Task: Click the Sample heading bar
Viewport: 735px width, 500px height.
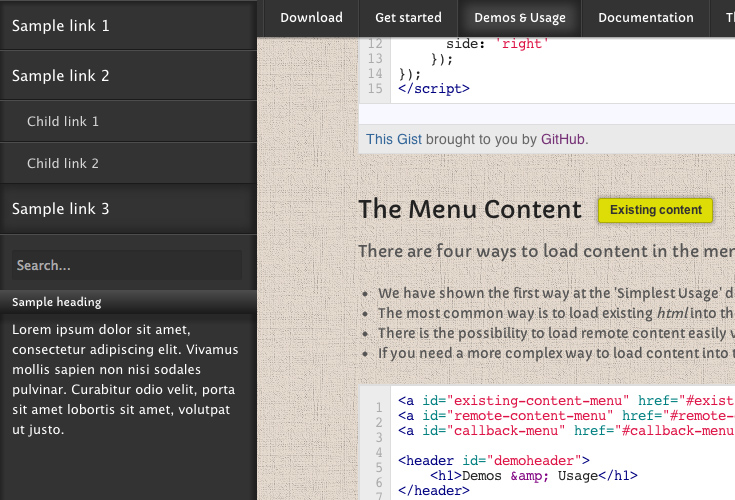Action: pyautogui.click(x=127, y=302)
